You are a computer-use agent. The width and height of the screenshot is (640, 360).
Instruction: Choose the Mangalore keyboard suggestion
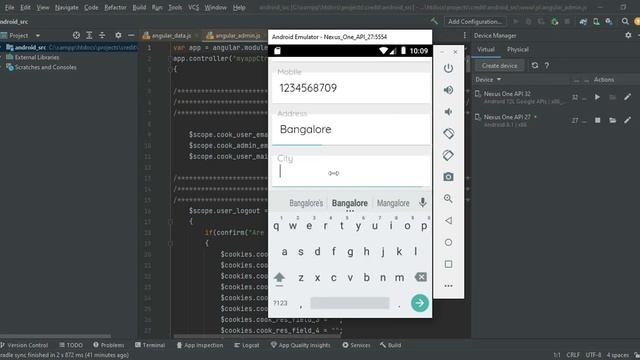(393, 203)
